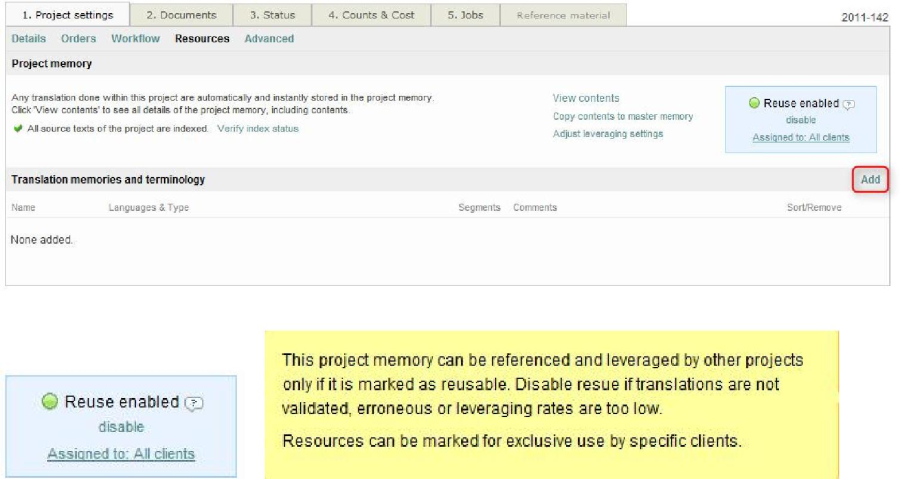This screenshot has width=900, height=479.
Task: Click the green checkmark beside the indexed source texts message
Action: [18, 129]
